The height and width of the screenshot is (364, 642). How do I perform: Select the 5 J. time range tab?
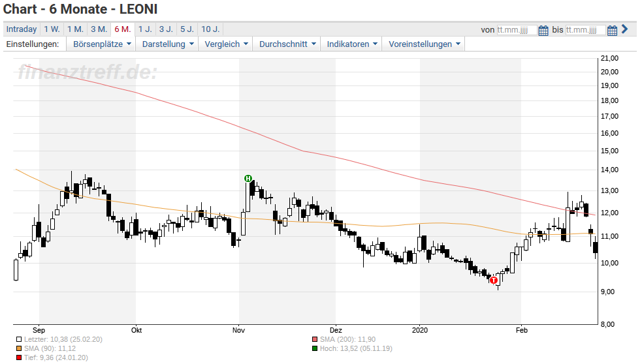point(187,29)
